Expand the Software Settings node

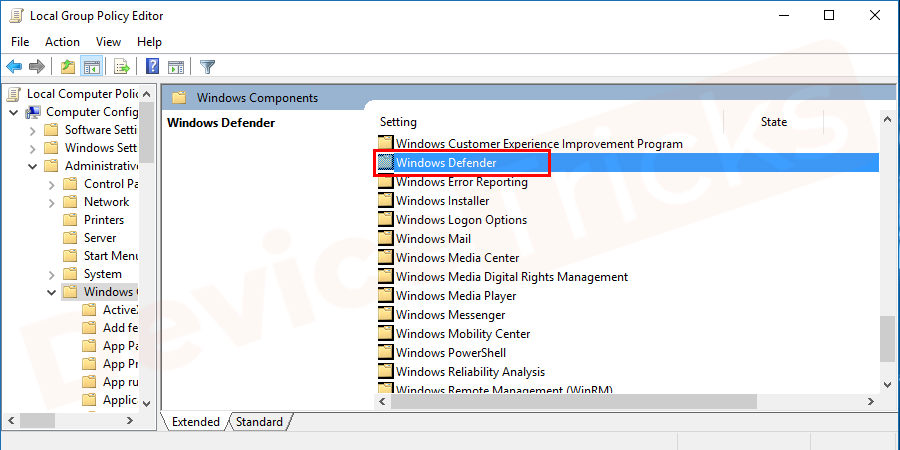(33, 130)
